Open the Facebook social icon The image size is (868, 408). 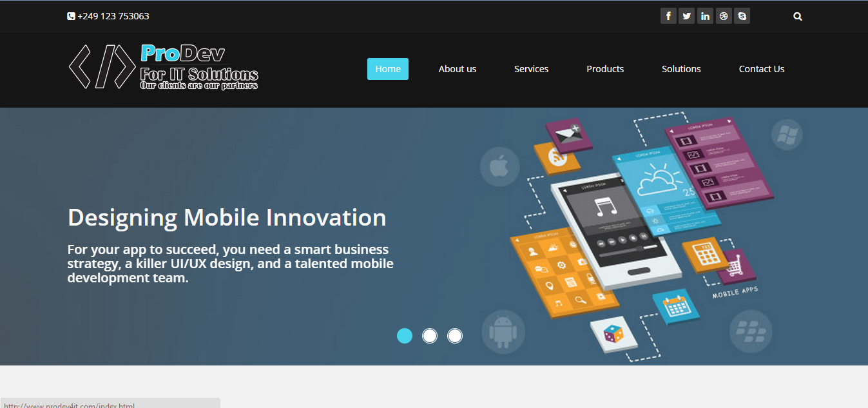click(668, 16)
